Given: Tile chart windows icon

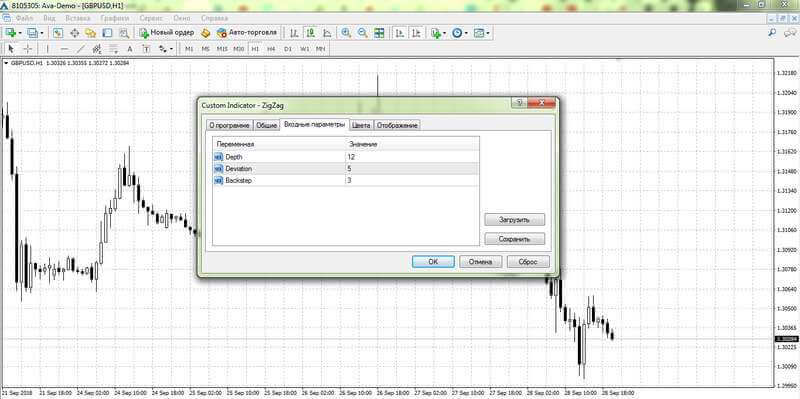Looking at the screenshot, I should [379, 33].
